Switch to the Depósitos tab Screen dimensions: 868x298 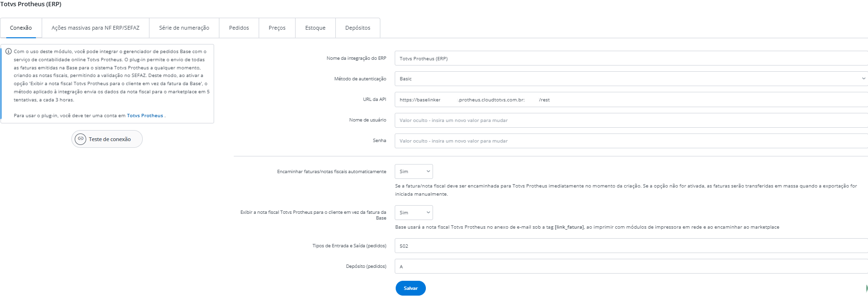point(357,28)
